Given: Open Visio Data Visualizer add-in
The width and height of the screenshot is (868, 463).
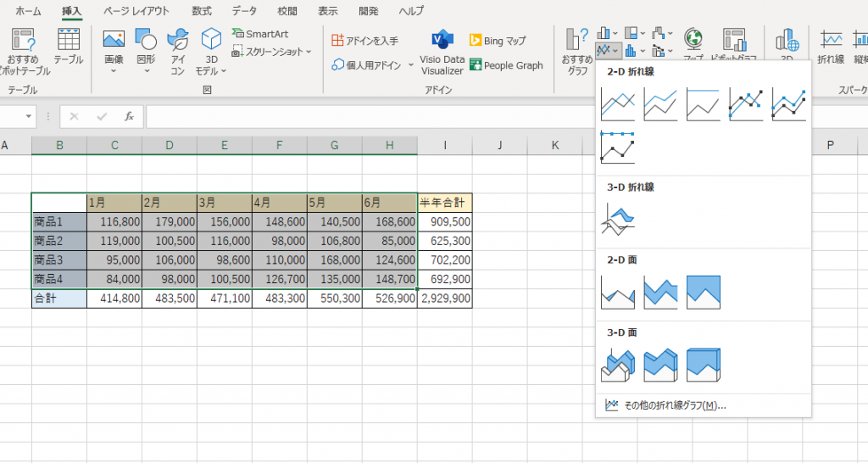Looking at the screenshot, I should [x=442, y=53].
